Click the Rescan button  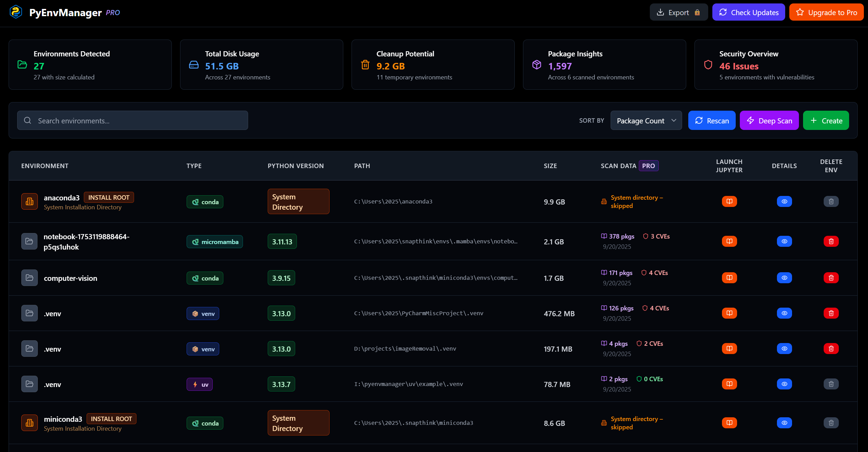[712, 121]
